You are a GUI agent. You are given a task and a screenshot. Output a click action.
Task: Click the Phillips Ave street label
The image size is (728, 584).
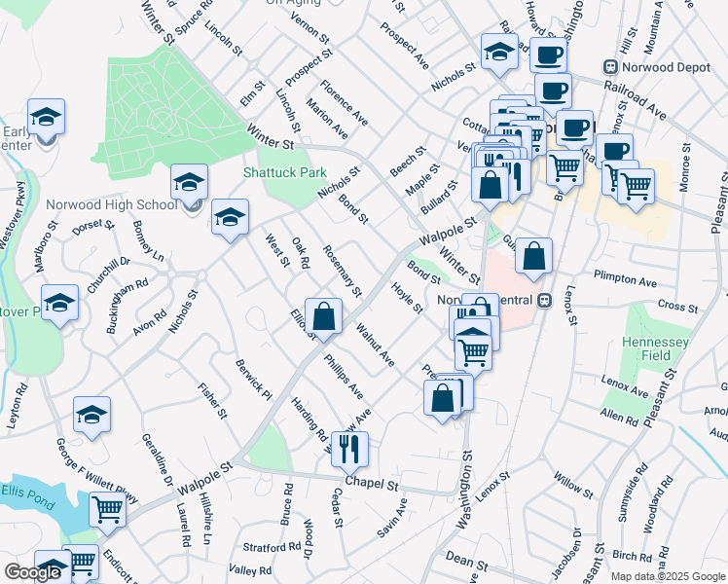coord(344,377)
